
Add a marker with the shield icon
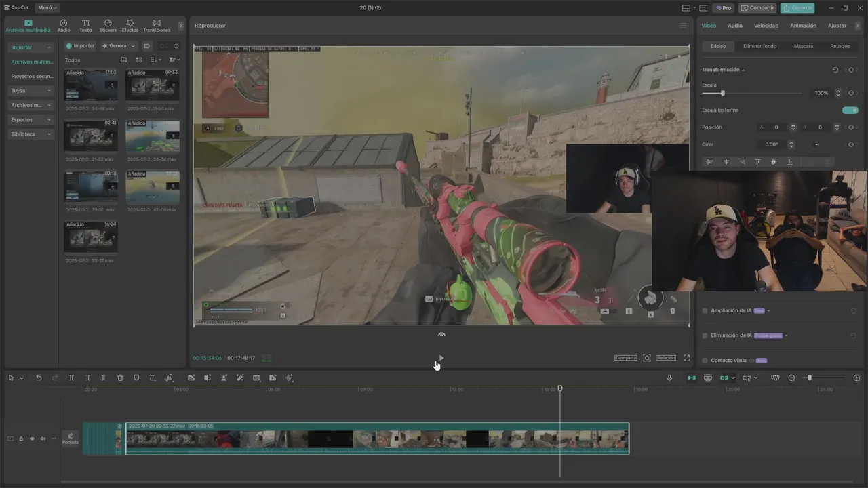[136, 378]
